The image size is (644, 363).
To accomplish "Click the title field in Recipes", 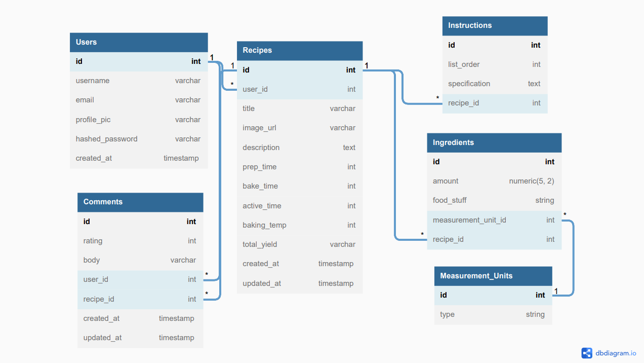I will click(300, 108).
